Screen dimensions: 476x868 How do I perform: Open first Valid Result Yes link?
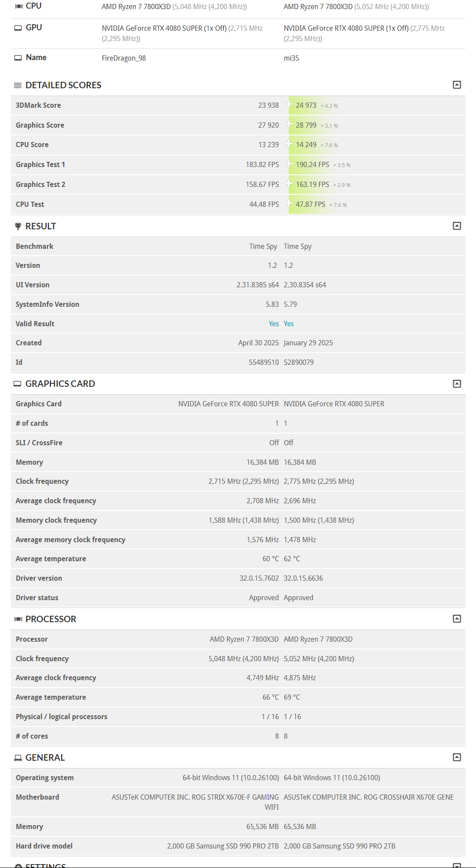[x=273, y=324]
